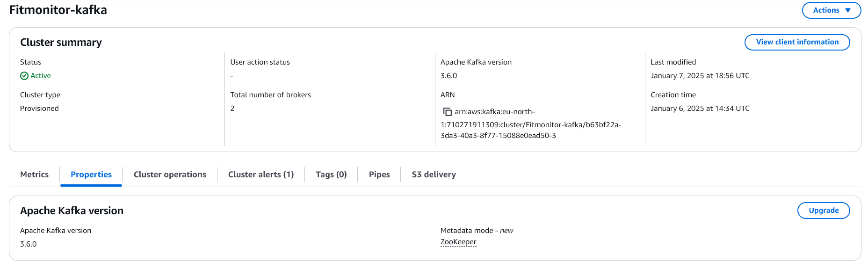Click the Metadata mode - new label
This screenshot has height=269, width=868.
pyautogui.click(x=477, y=231)
